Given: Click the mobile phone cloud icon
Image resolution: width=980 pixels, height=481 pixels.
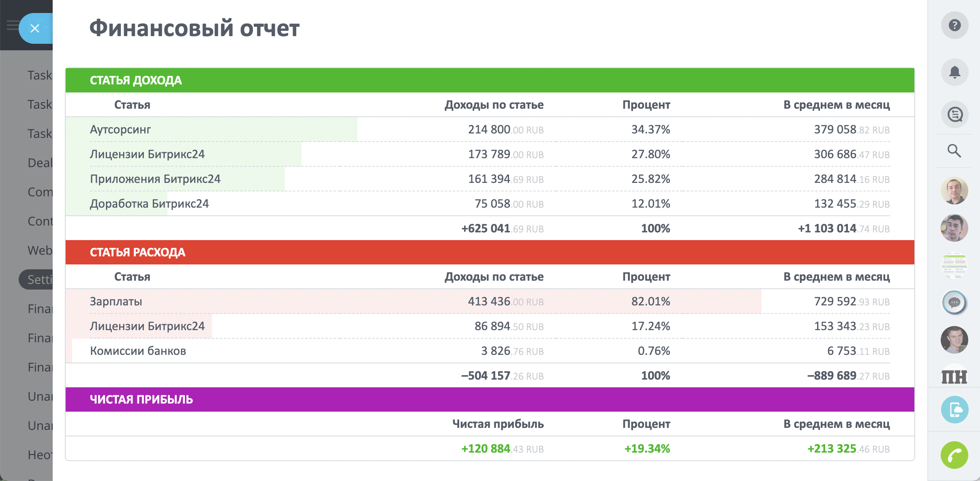Looking at the screenshot, I should pos(954,410).
